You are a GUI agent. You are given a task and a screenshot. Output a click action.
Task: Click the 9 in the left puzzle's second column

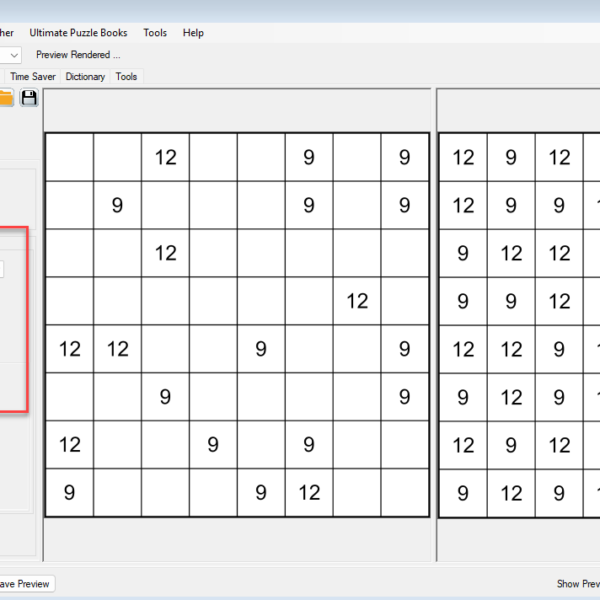117,205
